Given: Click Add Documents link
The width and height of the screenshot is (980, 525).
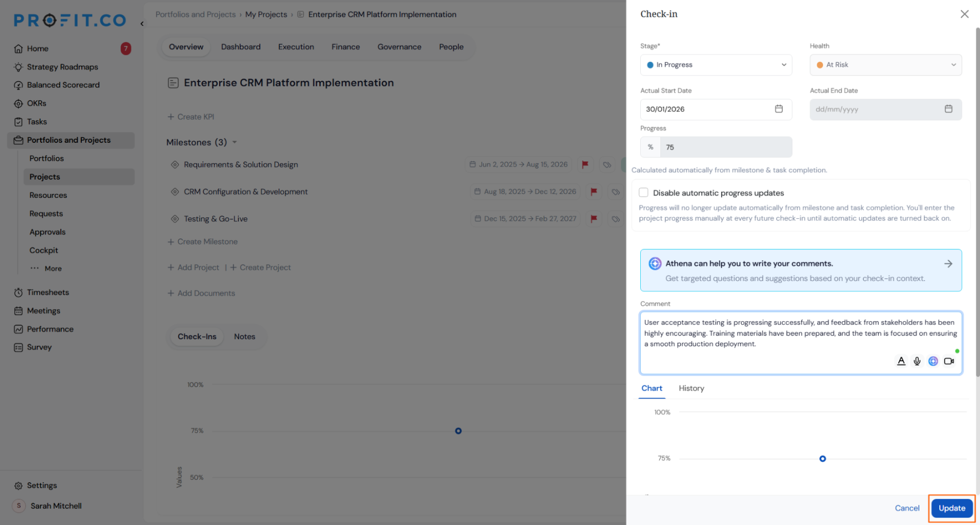Looking at the screenshot, I should coord(201,293).
